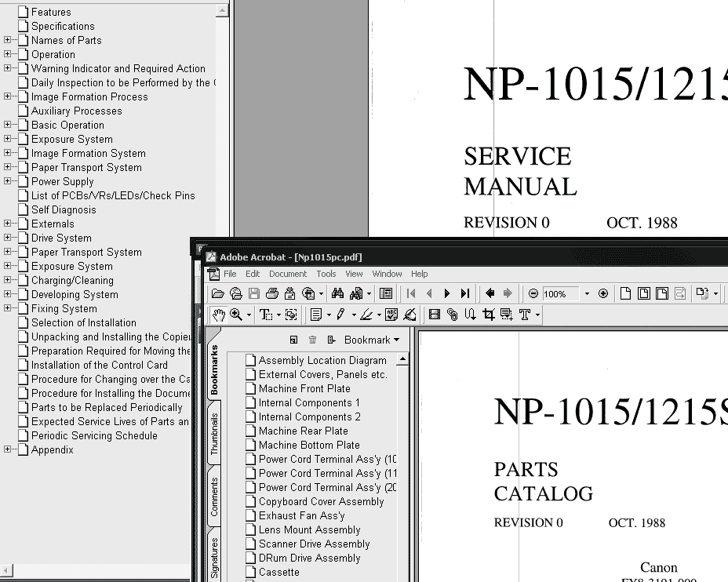Click the E-mail document icon
This screenshot has width=728, height=582.
[x=290, y=293]
